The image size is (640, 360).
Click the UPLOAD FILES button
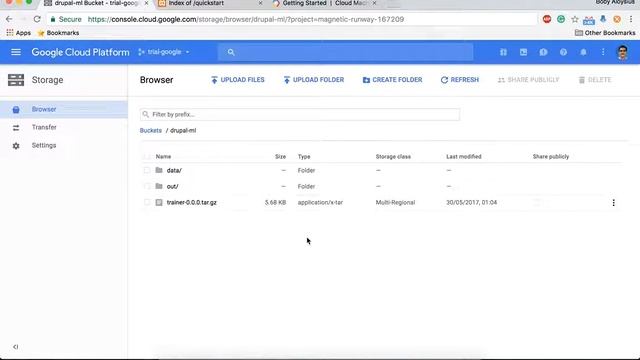click(238, 80)
